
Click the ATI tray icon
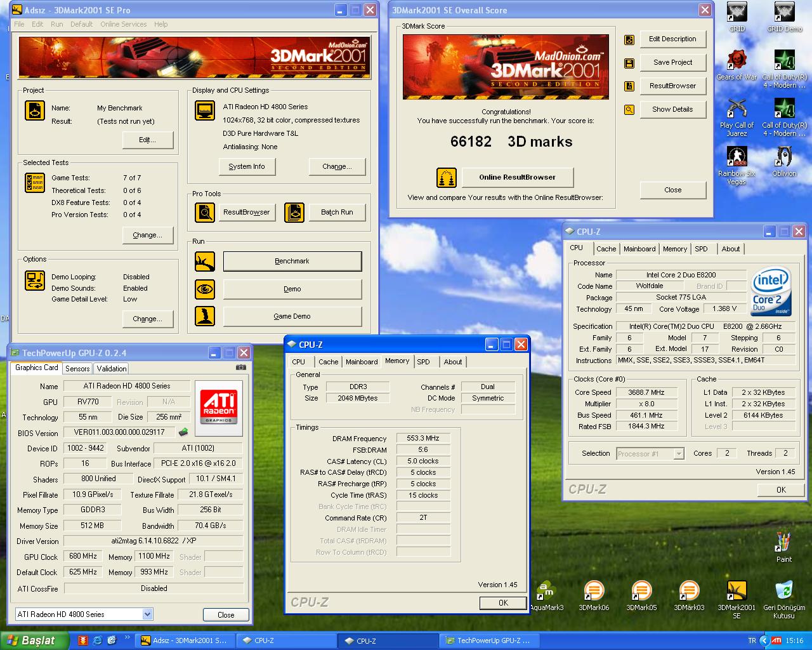(776, 640)
